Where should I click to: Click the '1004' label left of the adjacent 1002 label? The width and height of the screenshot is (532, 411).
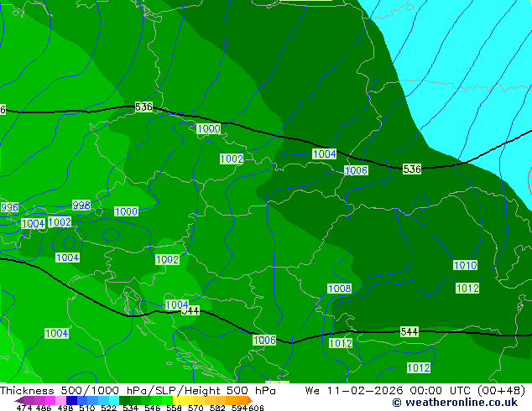(33, 223)
